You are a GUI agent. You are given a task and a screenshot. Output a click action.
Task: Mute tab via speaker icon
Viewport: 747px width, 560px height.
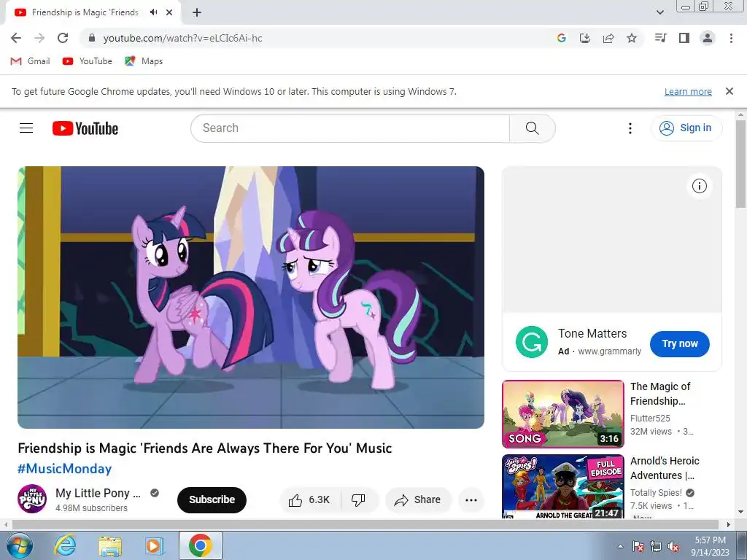coord(153,12)
